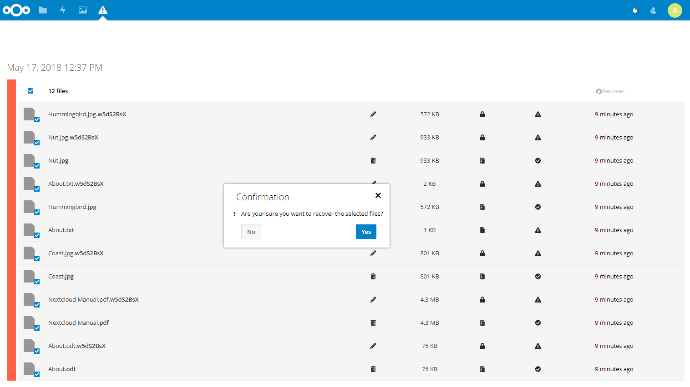Click the lock icon for Nut.jpg.w5d52BsX
The image size is (690, 387).
coord(482,137)
